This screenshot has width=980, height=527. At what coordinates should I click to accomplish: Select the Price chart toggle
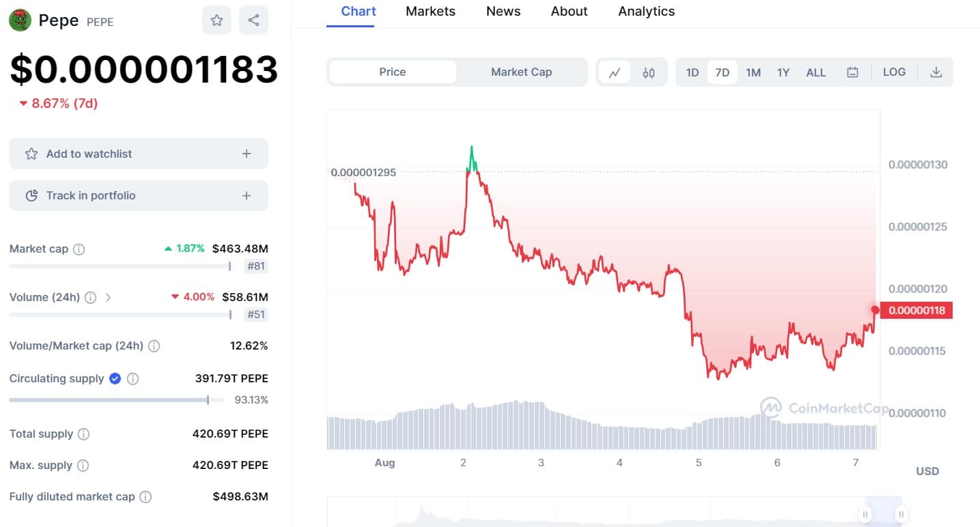click(393, 72)
